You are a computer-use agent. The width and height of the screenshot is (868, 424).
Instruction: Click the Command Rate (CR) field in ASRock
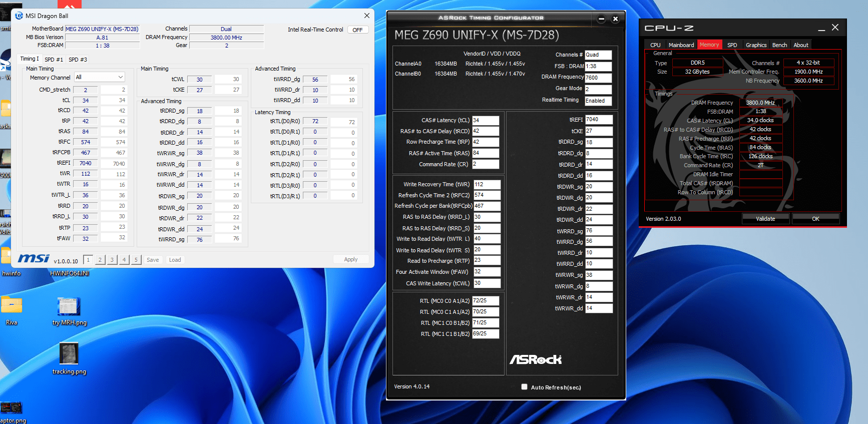pos(486,164)
